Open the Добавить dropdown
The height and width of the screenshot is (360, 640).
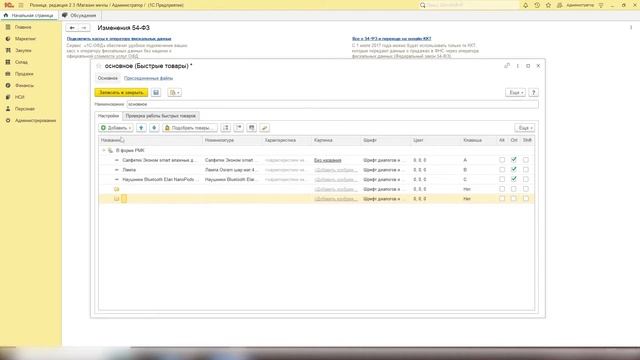tap(116, 128)
